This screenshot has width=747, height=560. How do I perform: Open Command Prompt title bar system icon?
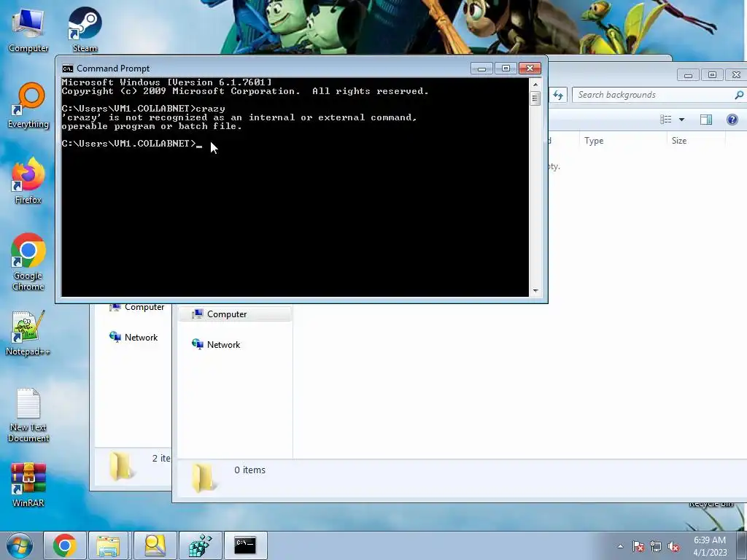pyautogui.click(x=68, y=69)
